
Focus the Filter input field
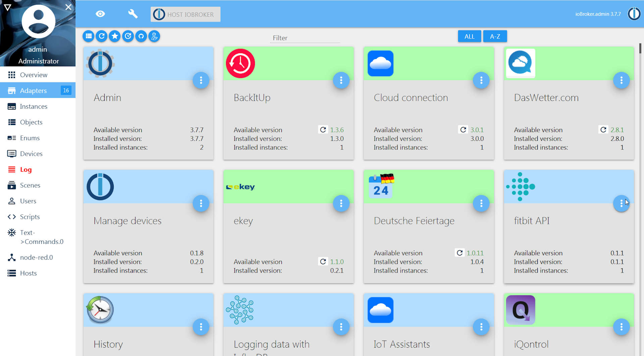[x=305, y=38]
